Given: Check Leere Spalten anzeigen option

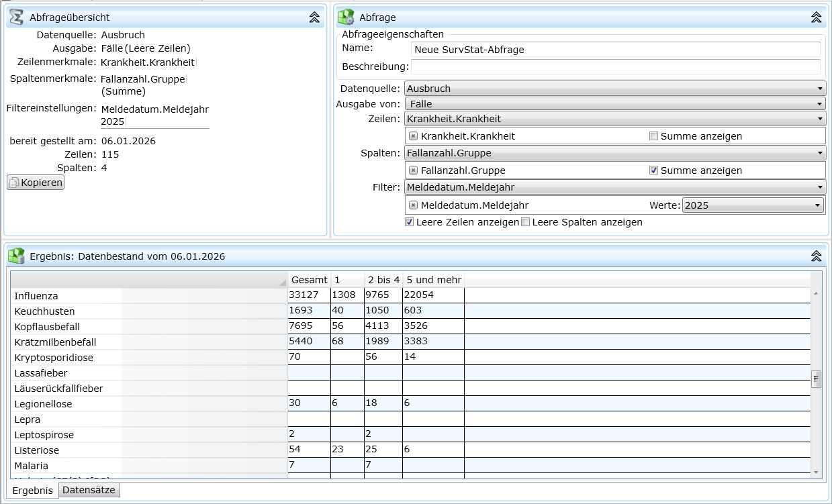Looking at the screenshot, I should pos(526,222).
